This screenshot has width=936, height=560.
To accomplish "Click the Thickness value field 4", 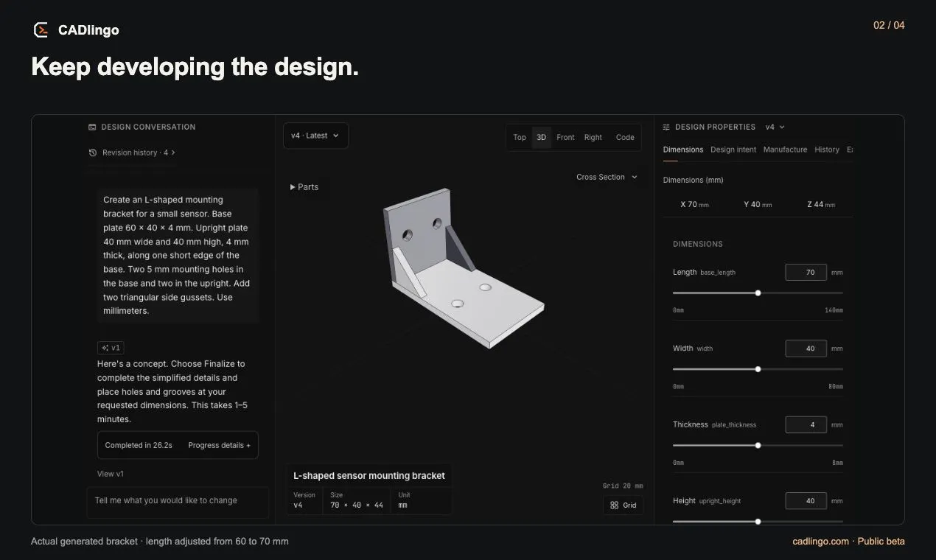I will pos(806,424).
